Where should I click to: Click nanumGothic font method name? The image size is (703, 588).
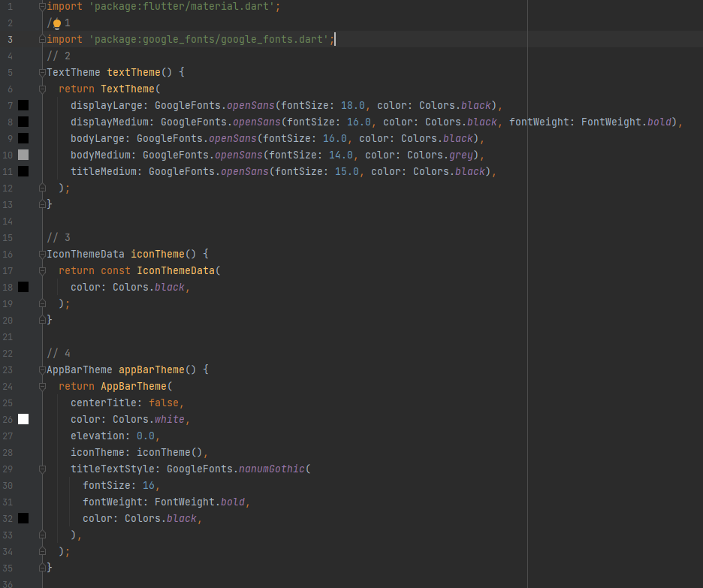click(x=272, y=469)
